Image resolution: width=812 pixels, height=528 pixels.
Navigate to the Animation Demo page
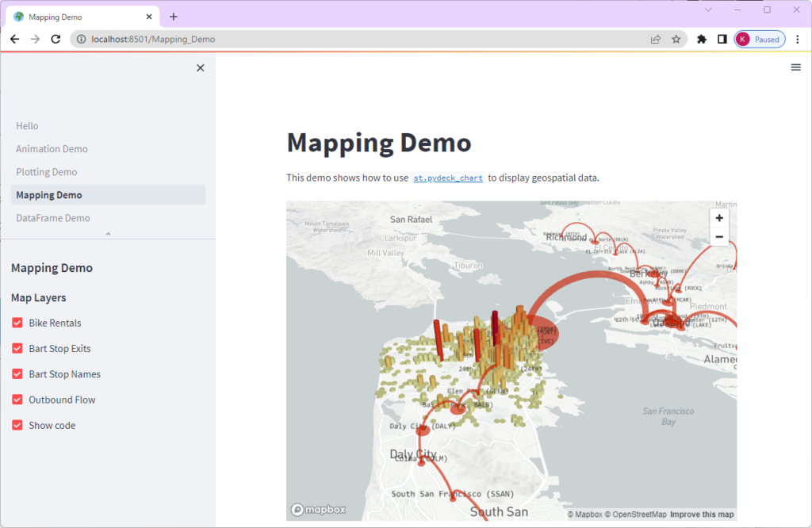(108, 149)
